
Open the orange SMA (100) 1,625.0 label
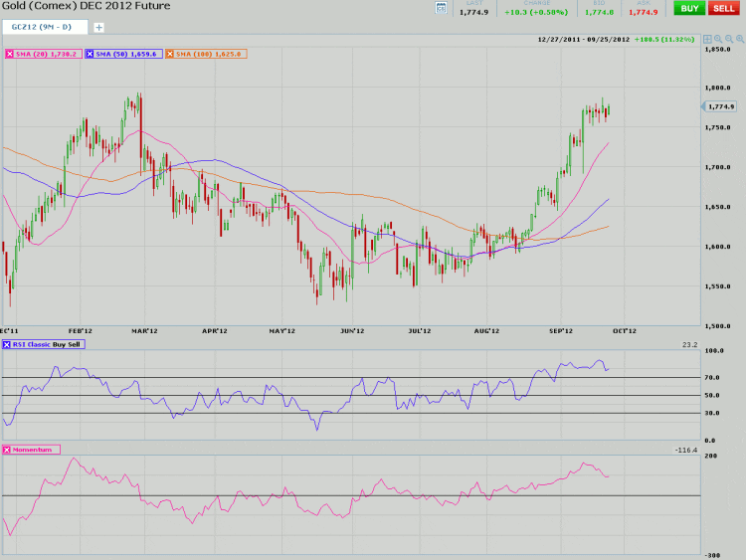pyautogui.click(x=211, y=53)
